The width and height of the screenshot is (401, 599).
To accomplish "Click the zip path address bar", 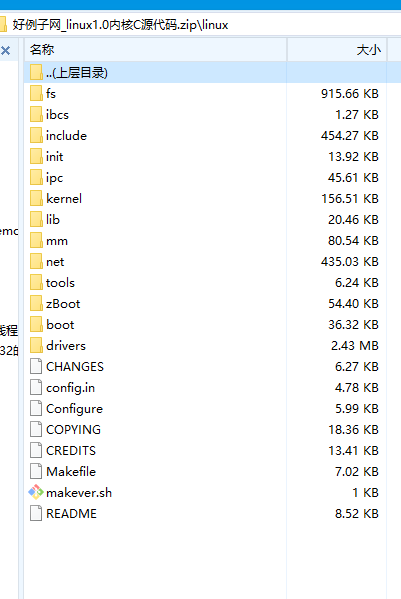I will pos(200,25).
